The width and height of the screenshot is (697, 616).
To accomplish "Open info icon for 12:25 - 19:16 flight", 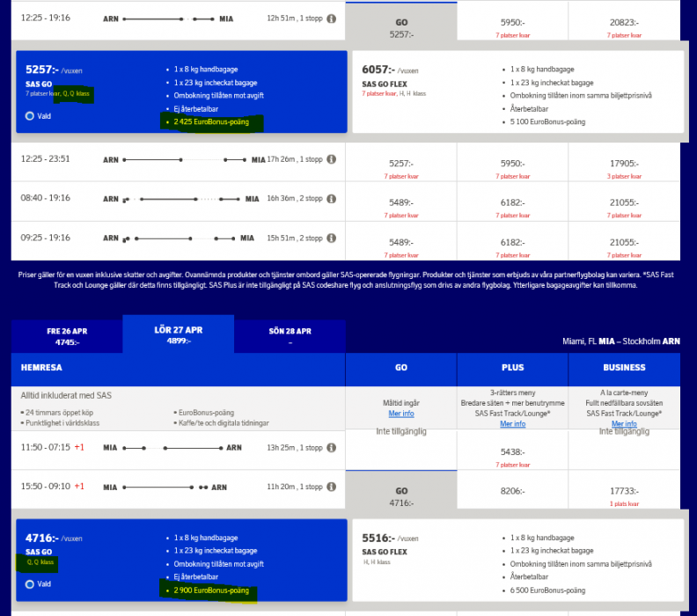I will (331, 18).
